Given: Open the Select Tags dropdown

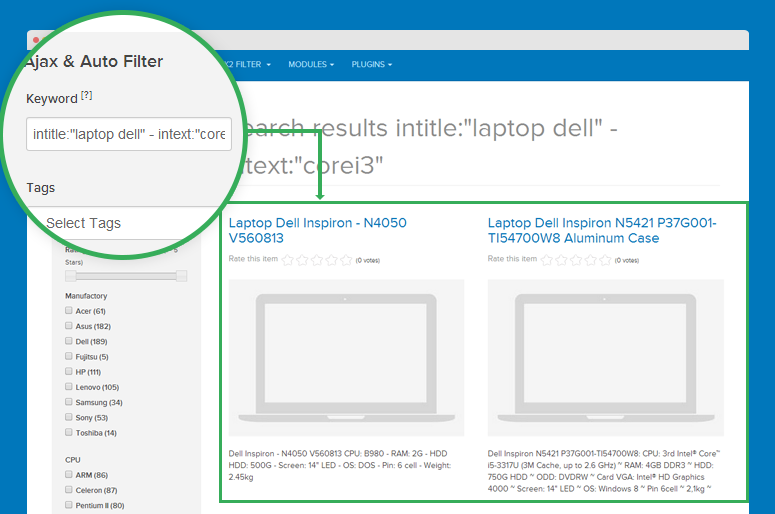Looking at the screenshot, I should click(130, 223).
